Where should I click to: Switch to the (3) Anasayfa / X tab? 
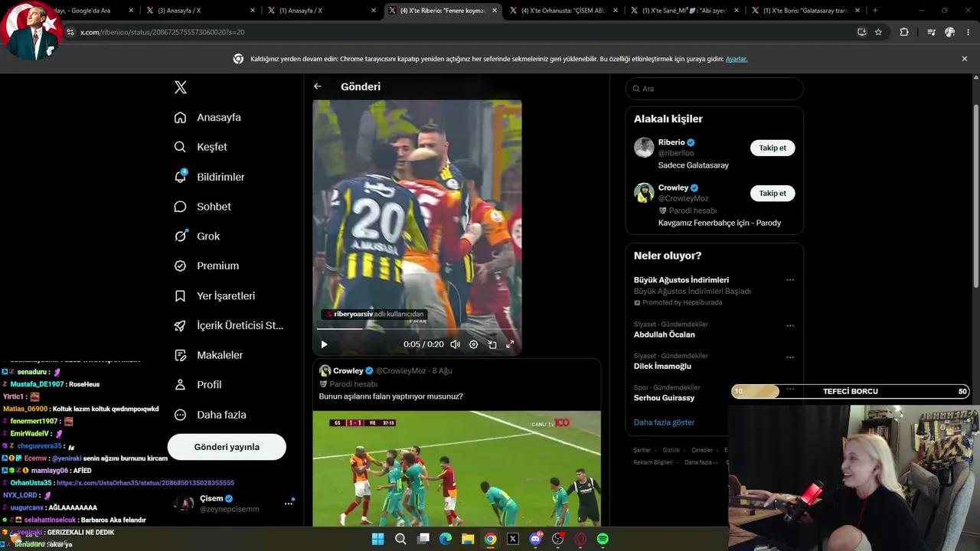pyautogui.click(x=199, y=11)
